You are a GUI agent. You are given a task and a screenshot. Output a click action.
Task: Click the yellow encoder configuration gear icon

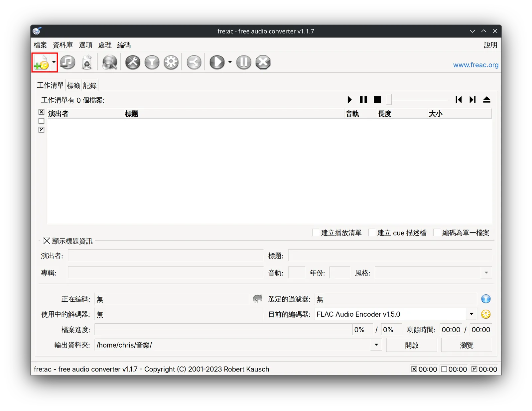[486, 314]
